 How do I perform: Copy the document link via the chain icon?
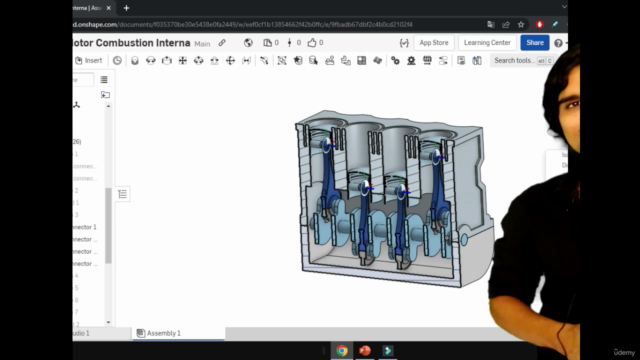tap(222, 42)
